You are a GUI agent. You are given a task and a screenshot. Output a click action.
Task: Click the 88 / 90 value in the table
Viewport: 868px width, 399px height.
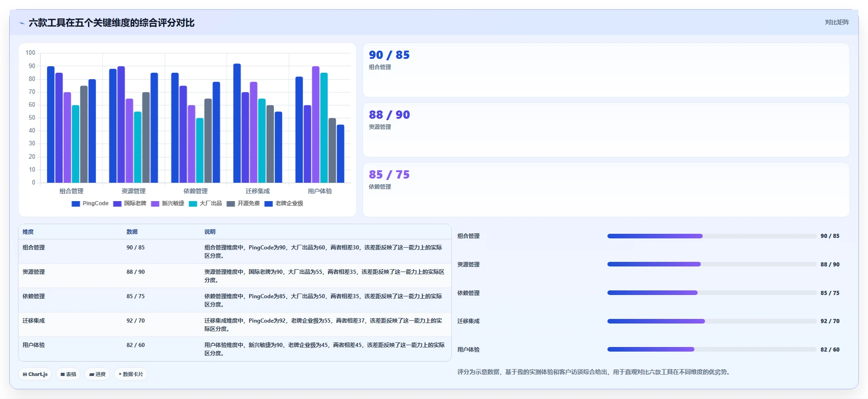point(135,272)
